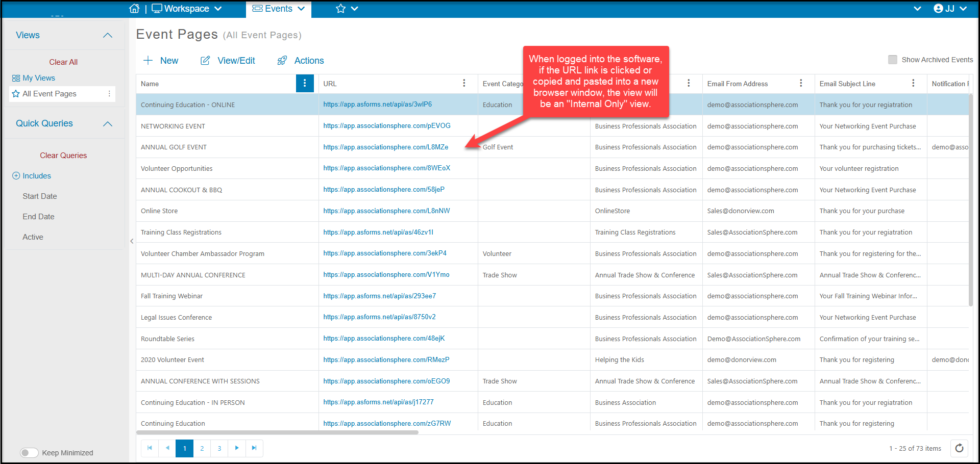Open Email Subject Line column menu
The height and width of the screenshot is (464, 980).
click(913, 84)
